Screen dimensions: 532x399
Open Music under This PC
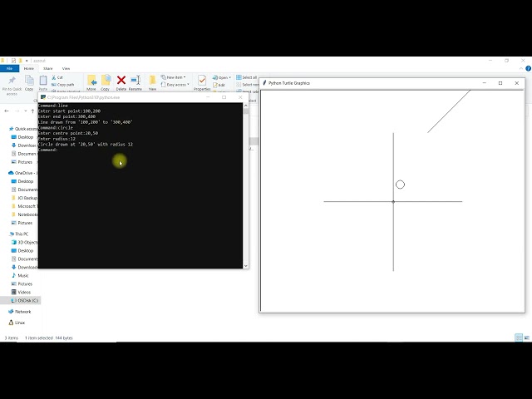20,275
